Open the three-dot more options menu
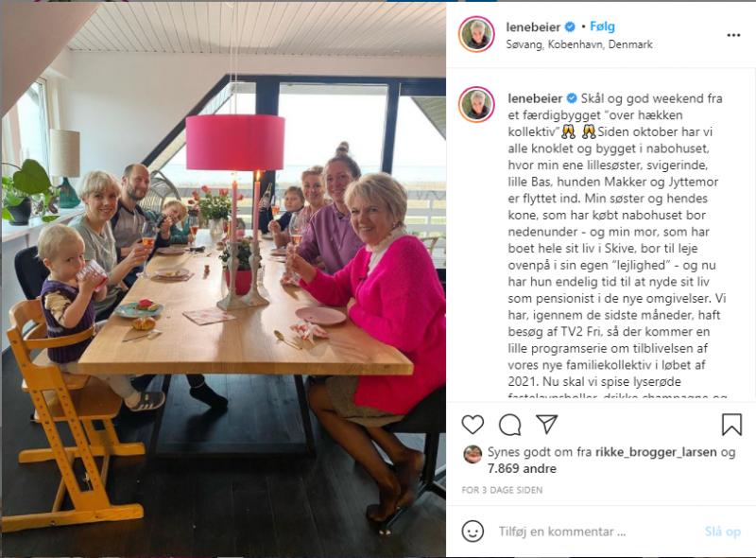756x558 pixels. pyautogui.click(x=733, y=35)
